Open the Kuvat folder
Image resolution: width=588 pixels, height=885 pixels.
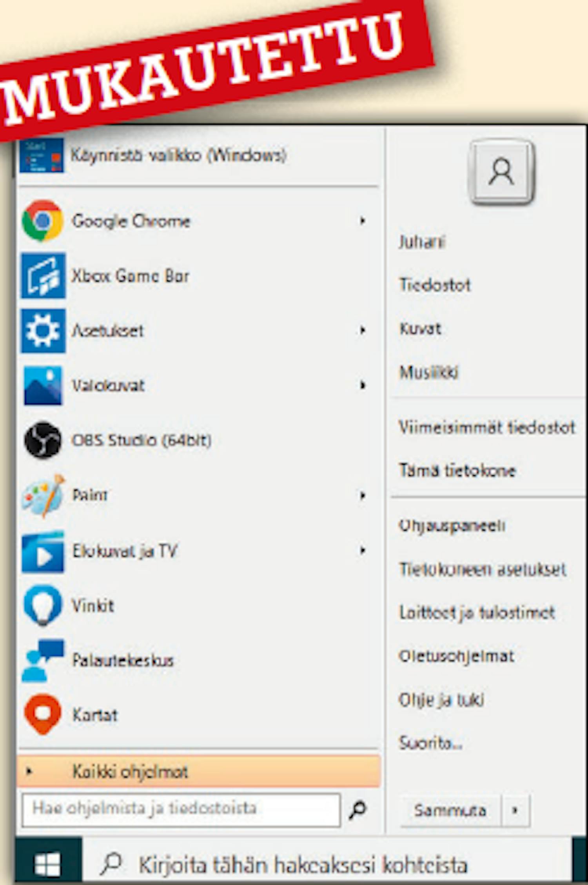(420, 329)
